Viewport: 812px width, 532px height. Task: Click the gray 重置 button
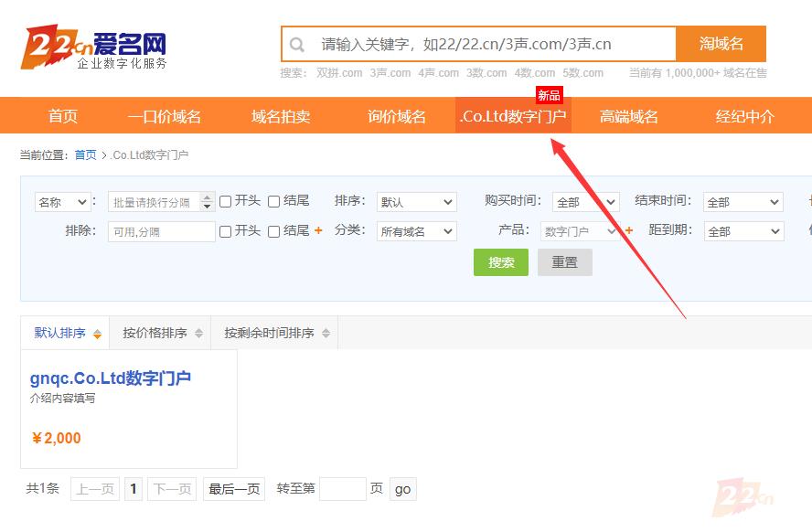(564, 261)
